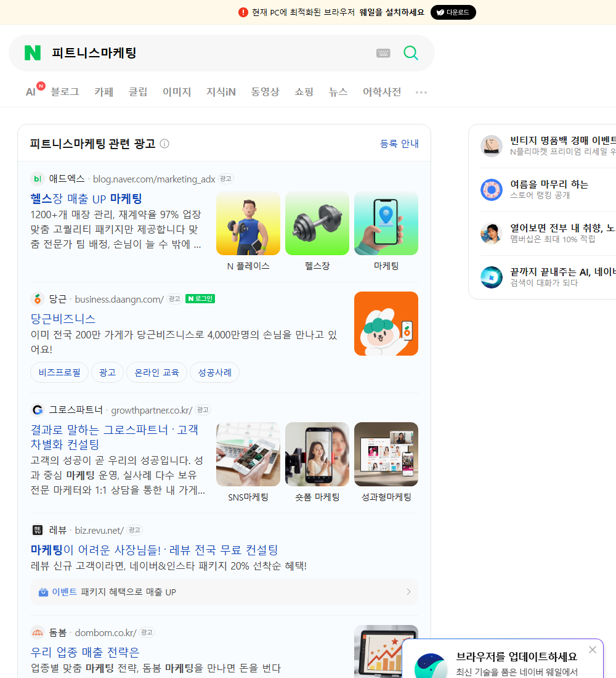
Task: Click the 광고 chip under 당근비즈니스
Action: [x=107, y=372]
